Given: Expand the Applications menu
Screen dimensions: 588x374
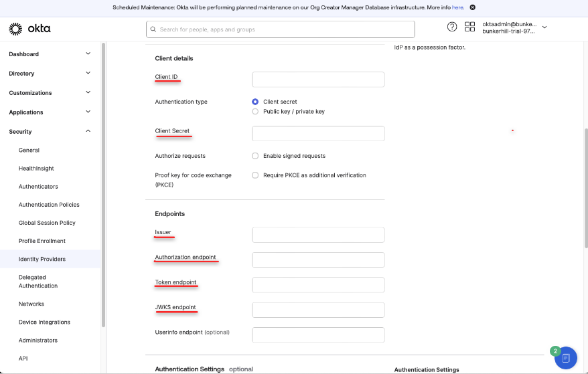Looking at the screenshot, I should (50, 112).
